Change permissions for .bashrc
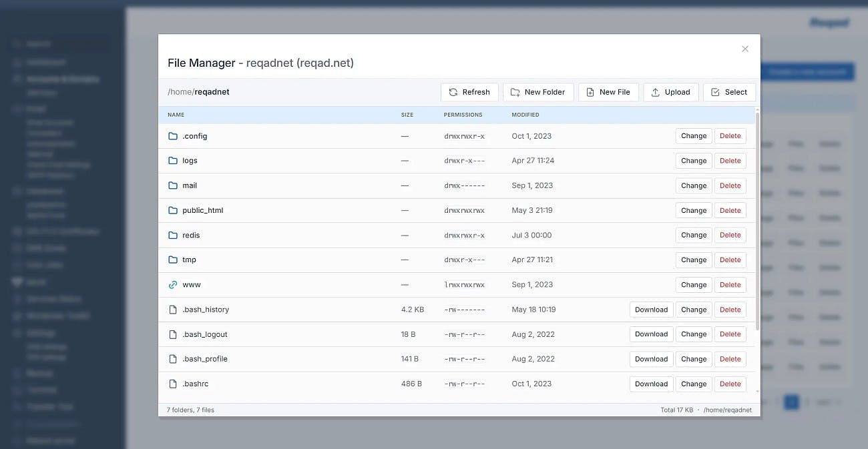Viewport: 868px width, 449px height. (x=694, y=384)
